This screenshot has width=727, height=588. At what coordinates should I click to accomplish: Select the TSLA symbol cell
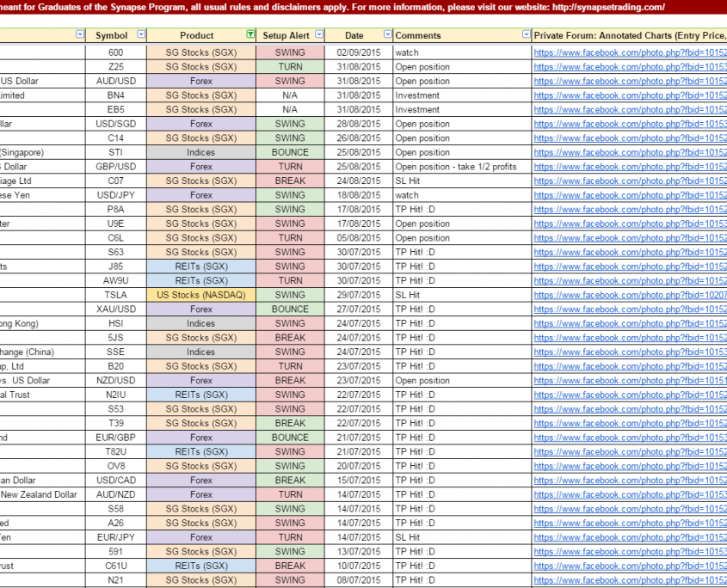tap(115, 295)
